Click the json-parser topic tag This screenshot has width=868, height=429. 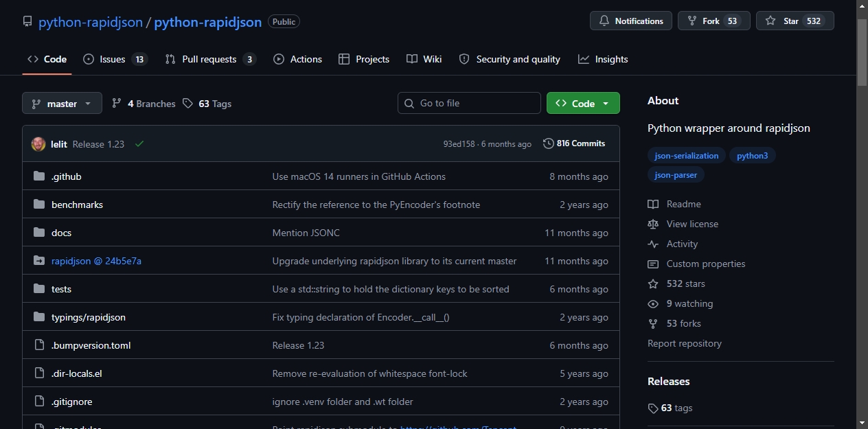676,175
